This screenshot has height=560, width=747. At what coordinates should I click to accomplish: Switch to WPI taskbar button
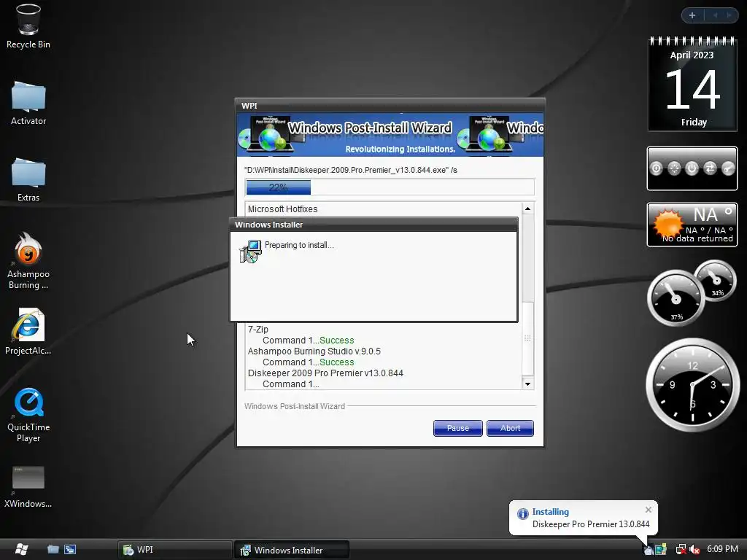pos(174,550)
